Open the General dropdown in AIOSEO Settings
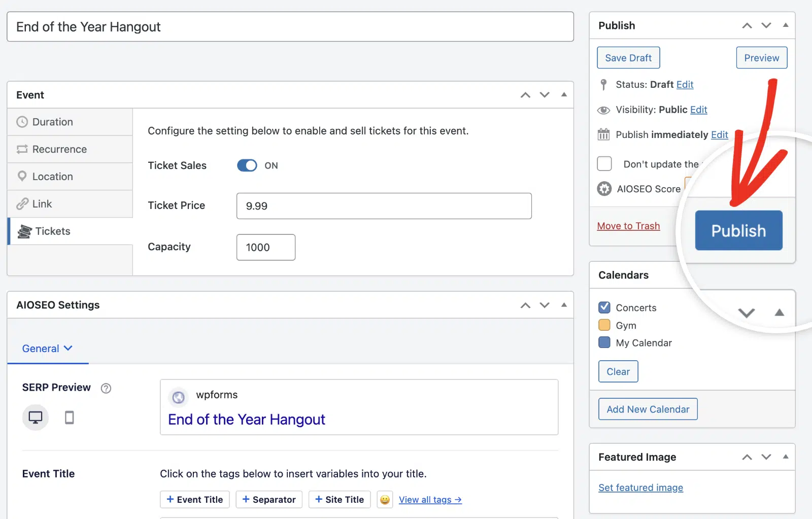 pyautogui.click(x=47, y=349)
